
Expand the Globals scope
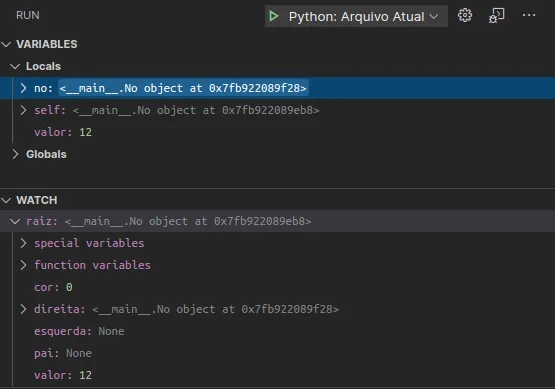pos(15,154)
